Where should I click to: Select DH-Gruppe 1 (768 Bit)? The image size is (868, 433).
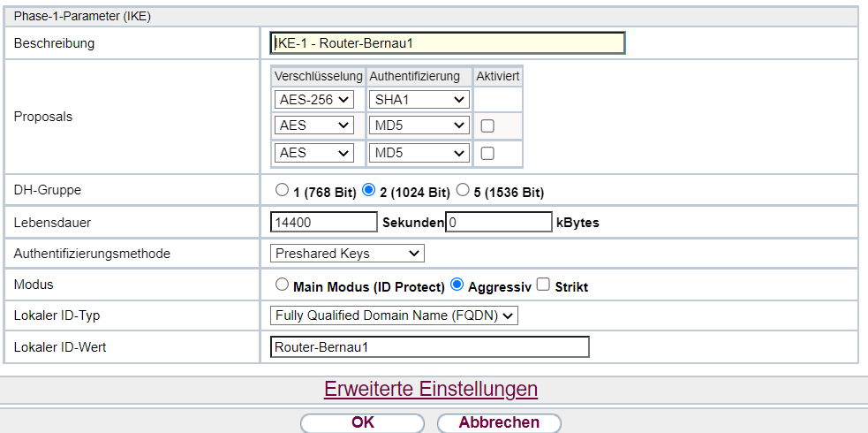click(x=282, y=191)
